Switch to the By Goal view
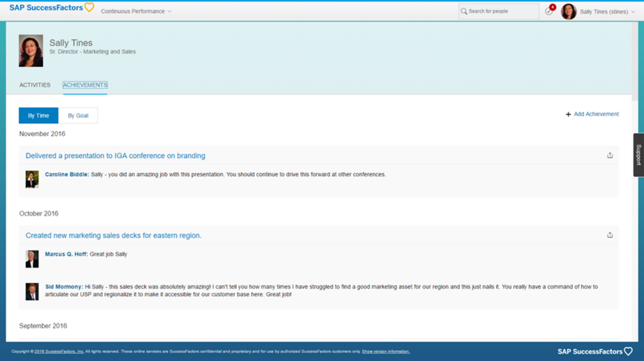The height and width of the screenshot is (361, 644). 78,116
